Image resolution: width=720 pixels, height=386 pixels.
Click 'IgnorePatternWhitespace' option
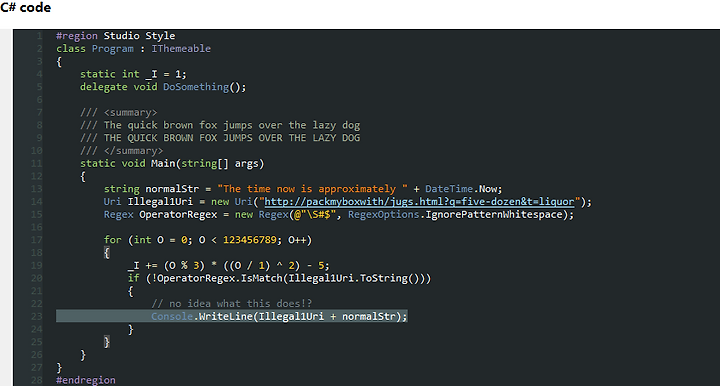[494, 215]
